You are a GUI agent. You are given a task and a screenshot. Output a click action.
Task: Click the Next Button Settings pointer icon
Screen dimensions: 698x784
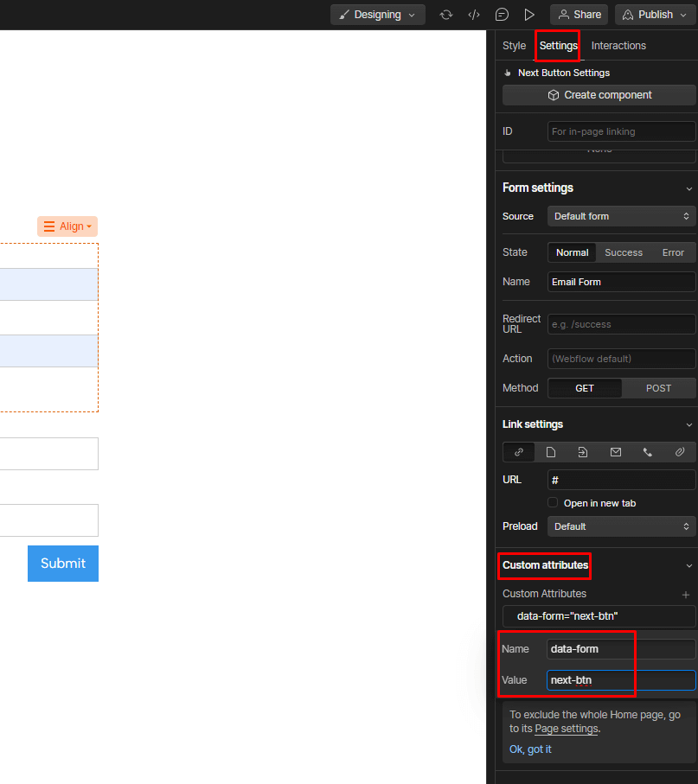coord(508,73)
